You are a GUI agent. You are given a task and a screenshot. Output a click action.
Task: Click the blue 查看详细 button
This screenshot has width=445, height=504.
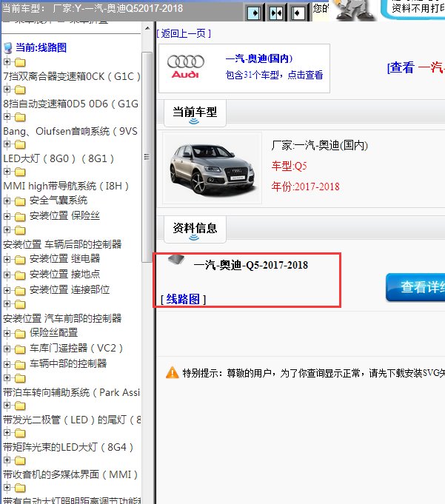[x=415, y=287]
